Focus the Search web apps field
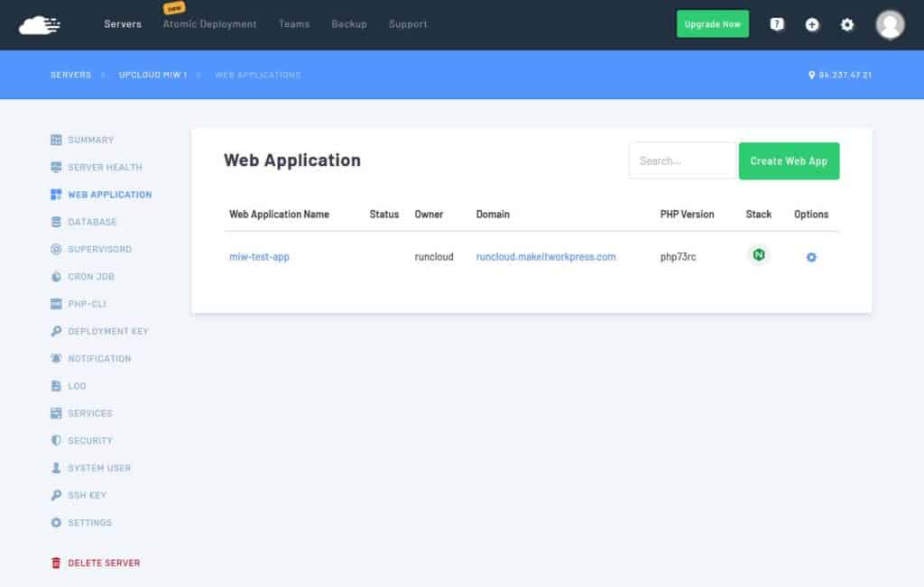This screenshot has height=587, width=924. coord(683,161)
